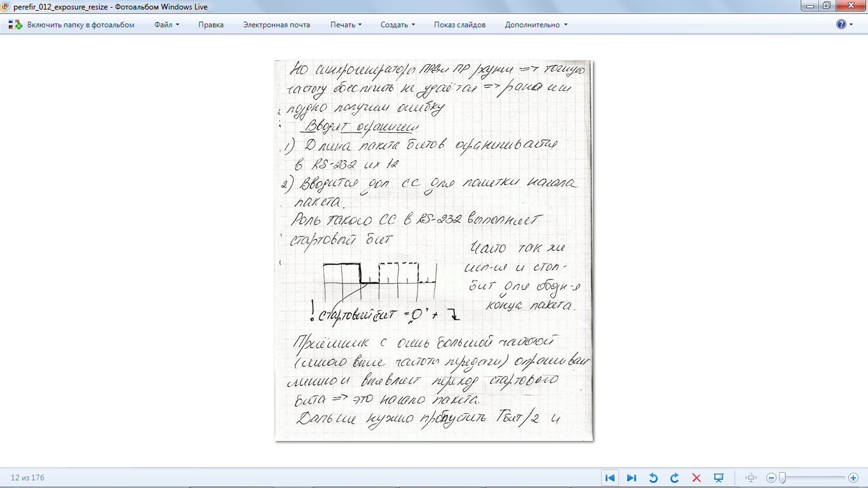Zoom in with the plus button
The image size is (868, 488).
click(853, 478)
